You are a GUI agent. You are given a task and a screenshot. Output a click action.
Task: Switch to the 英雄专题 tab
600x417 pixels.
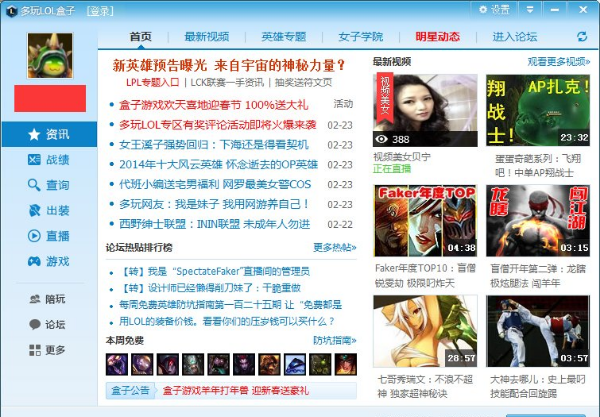(x=284, y=37)
